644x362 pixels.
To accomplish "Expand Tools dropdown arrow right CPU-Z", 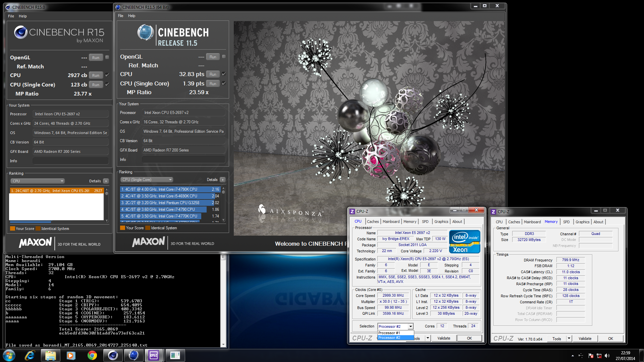I will (569, 339).
